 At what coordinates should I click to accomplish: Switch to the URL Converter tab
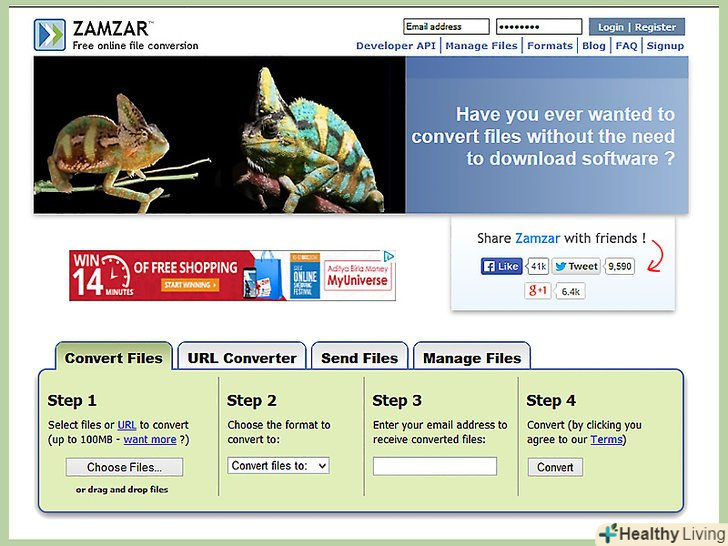tap(242, 358)
